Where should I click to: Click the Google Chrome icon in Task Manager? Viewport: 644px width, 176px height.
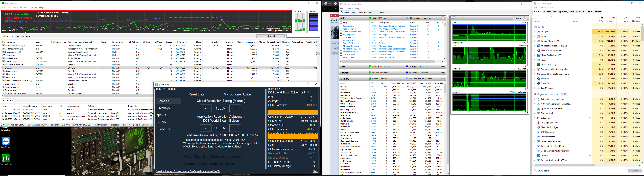[538, 41]
